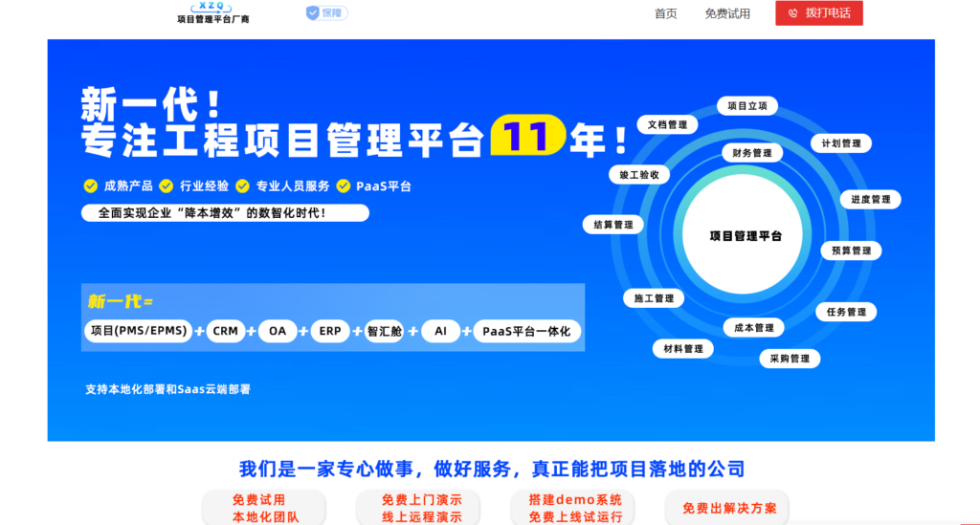Click the 项目立项 bubble

click(746, 106)
